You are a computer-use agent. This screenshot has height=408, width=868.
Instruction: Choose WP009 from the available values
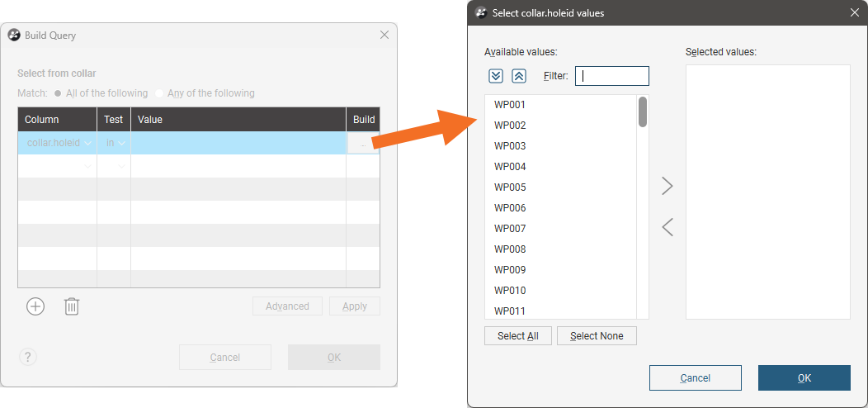[510, 270]
